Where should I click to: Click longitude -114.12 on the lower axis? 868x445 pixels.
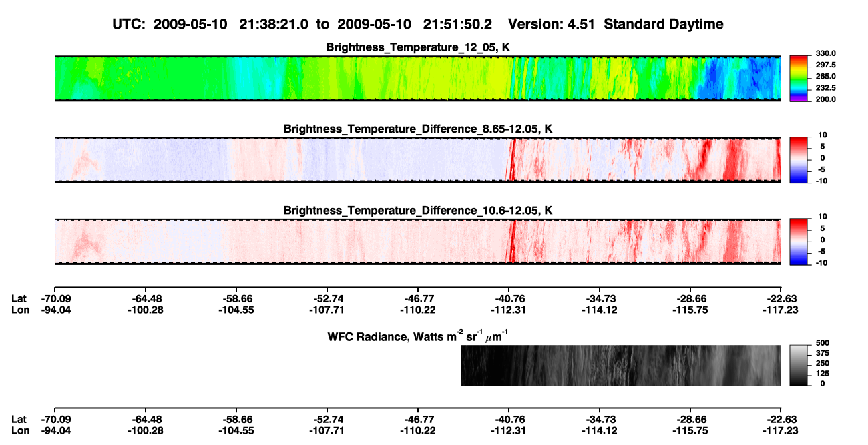(599, 430)
